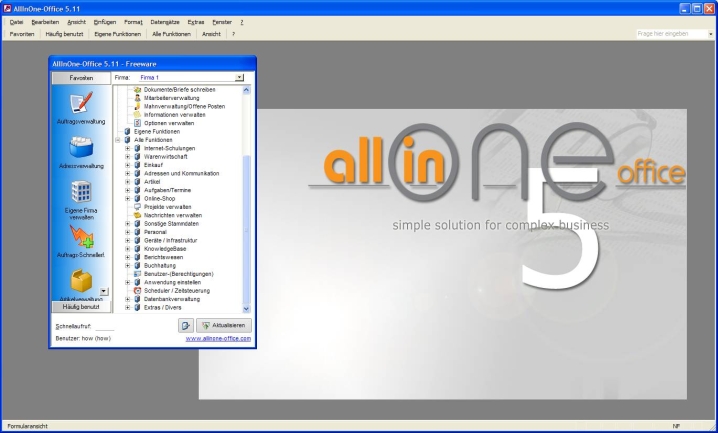718x433 pixels.
Task: Open the www.allinone-office.com link
Action: pyautogui.click(x=218, y=339)
